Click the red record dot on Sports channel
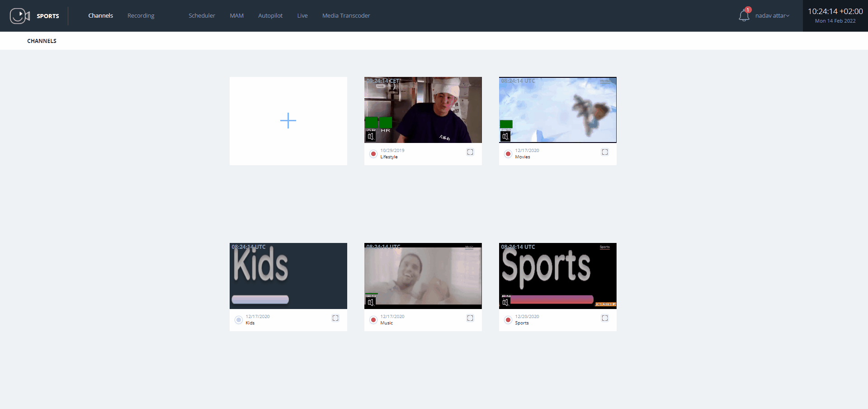 pos(508,320)
